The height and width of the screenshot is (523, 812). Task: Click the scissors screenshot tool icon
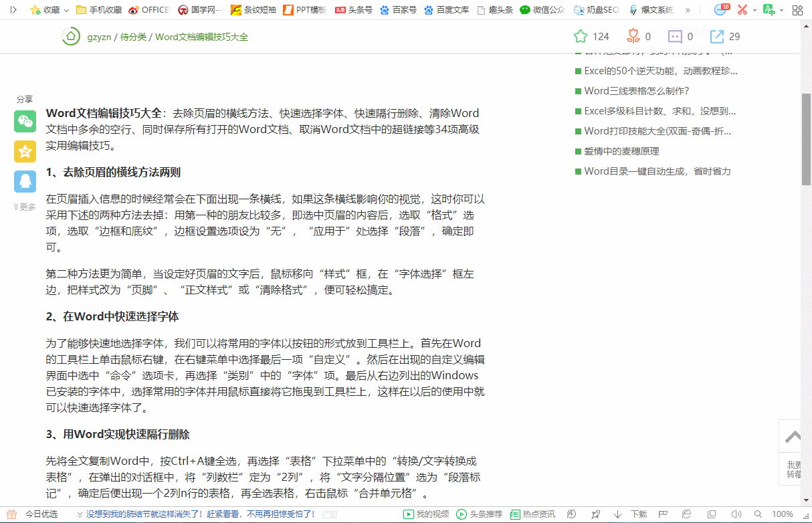742,10
